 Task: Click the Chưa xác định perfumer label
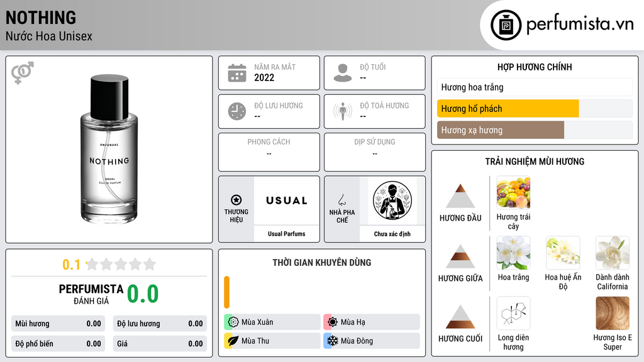(392, 234)
